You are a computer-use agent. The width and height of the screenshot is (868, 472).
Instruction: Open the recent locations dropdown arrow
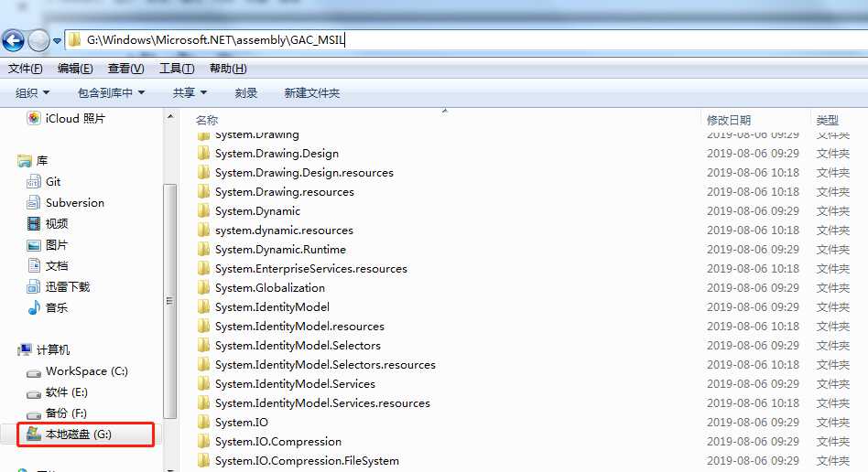pos(57,41)
